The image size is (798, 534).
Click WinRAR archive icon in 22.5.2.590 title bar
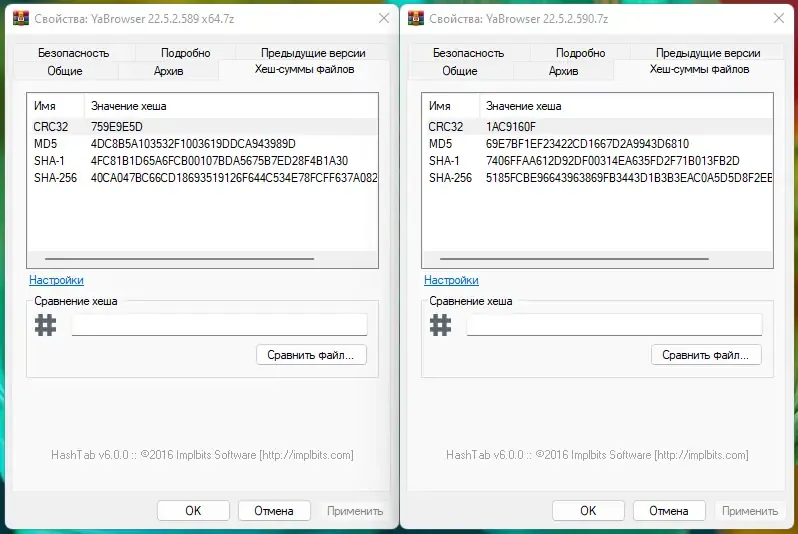[416, 18]
